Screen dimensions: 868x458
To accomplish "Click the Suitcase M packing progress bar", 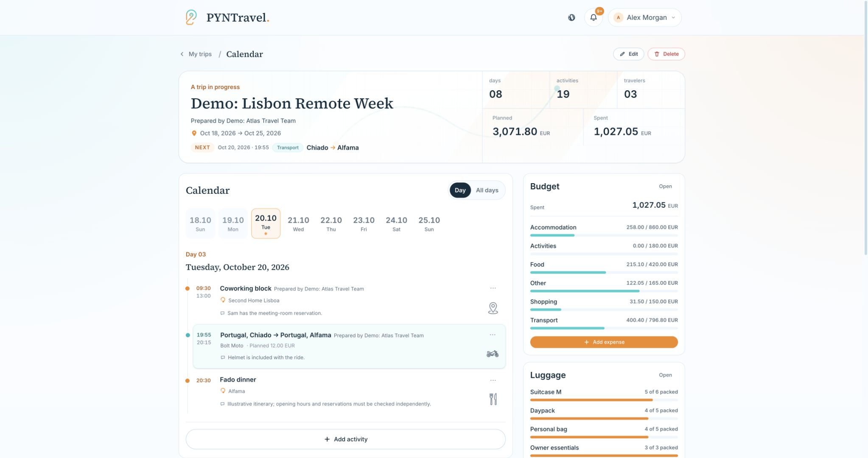I will coord(604,400).
